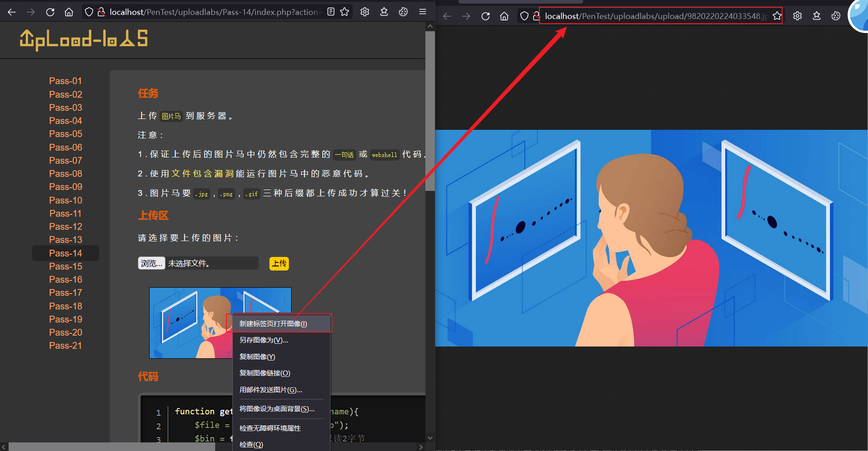Click the scroll-up arrow of left page
This screenshot has height=451, width=868.
tap(430, 26)
